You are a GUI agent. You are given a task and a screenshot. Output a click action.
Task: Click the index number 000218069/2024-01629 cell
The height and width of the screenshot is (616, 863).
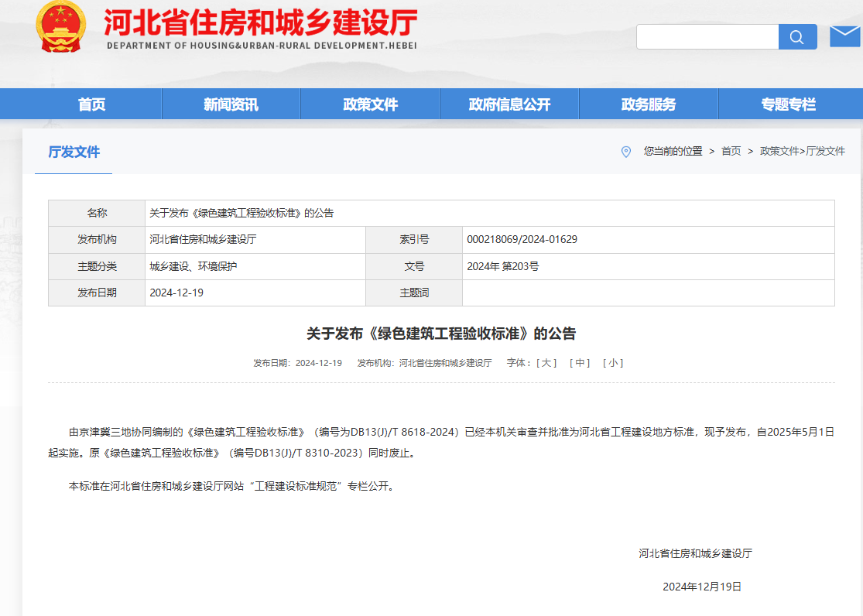(522, 240)
